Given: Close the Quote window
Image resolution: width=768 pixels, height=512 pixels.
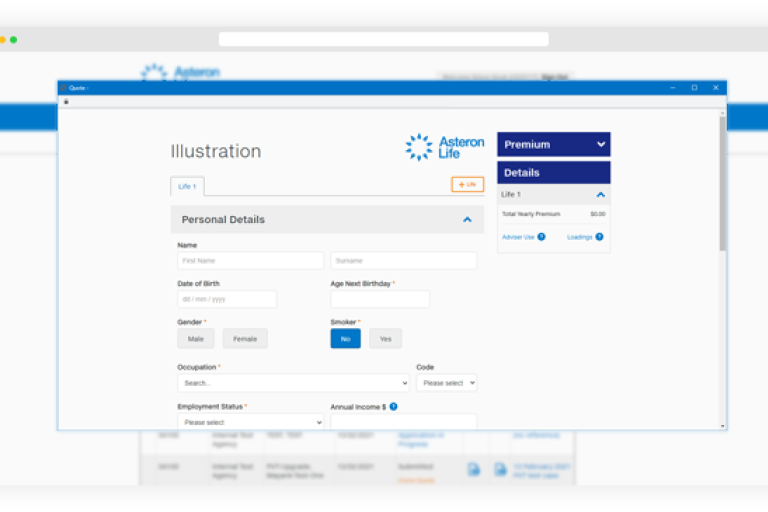Looking at the screenshot, I should tap(715, 88).
